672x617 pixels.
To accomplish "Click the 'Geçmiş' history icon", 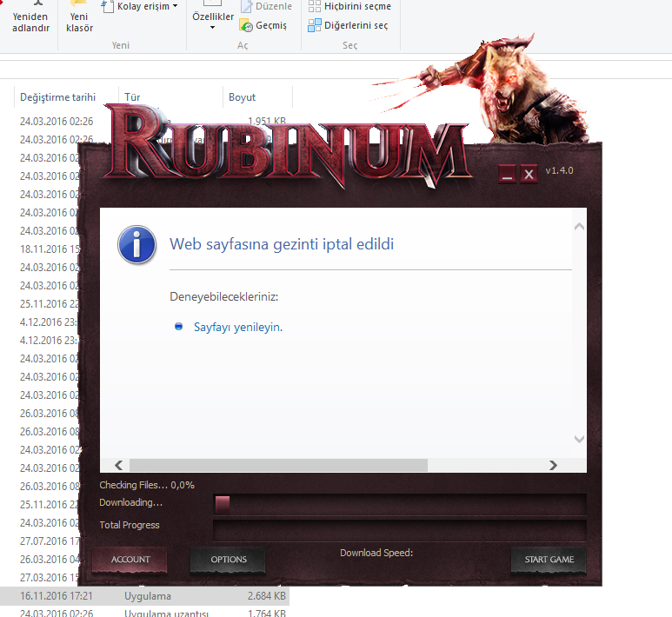I will pyautogui.click(x=246, y=25).
